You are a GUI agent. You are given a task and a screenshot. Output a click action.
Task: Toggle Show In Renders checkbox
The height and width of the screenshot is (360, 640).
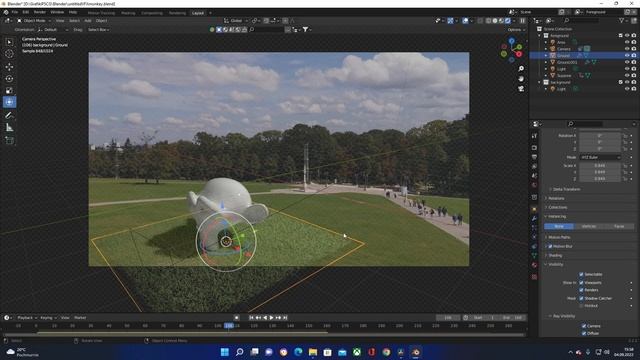pyautogui.click(x=581, y=290)
